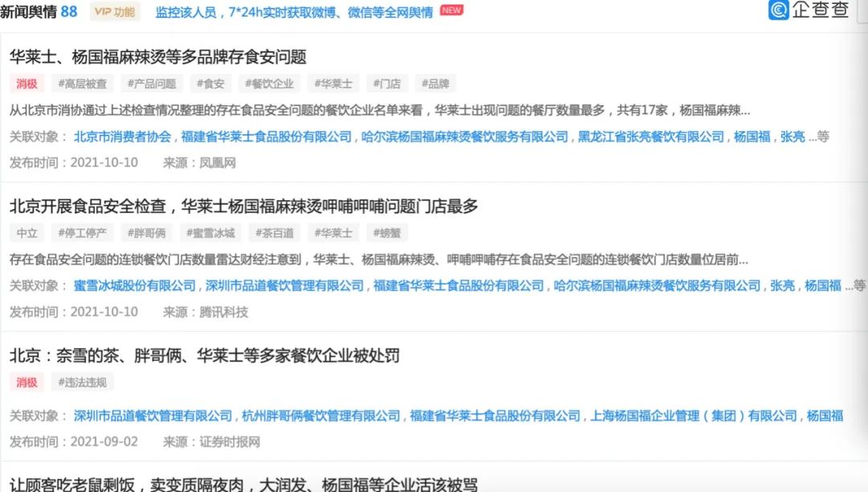Toggle the 消极 sentiment label on first article
The width and height of the screenshot is (868, 492).
click(27, 83)
